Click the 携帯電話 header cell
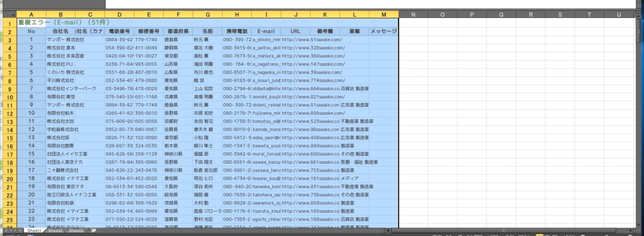Image resolution: width=644 pixels, height=236 pixels. click(237, 31)
